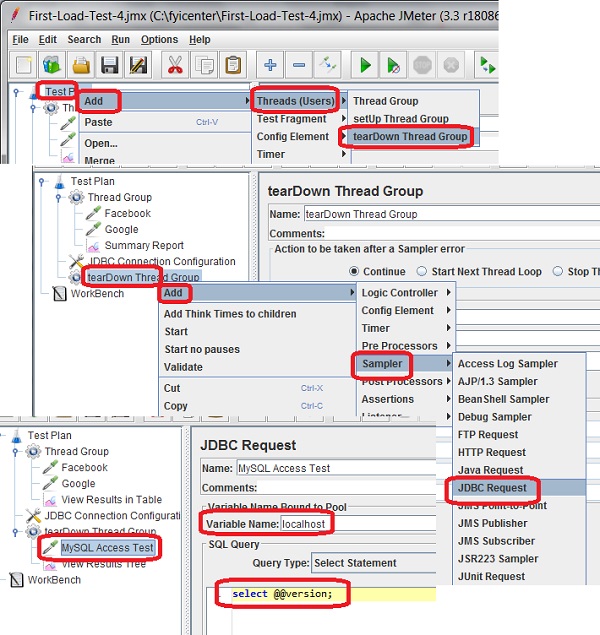Click the greyed Stop sign icon
The image size is (600, 635).
point(422,65)
